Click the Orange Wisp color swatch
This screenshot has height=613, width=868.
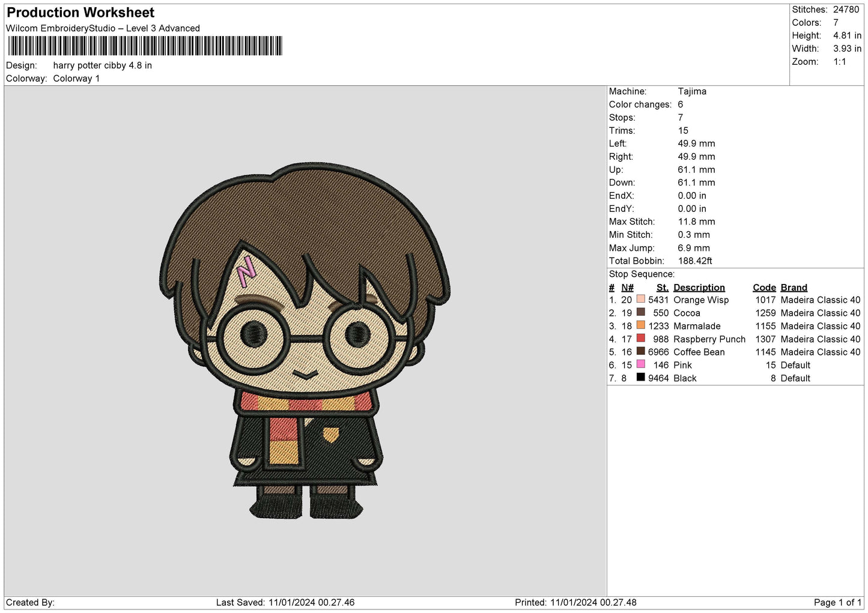coord(640,299)
